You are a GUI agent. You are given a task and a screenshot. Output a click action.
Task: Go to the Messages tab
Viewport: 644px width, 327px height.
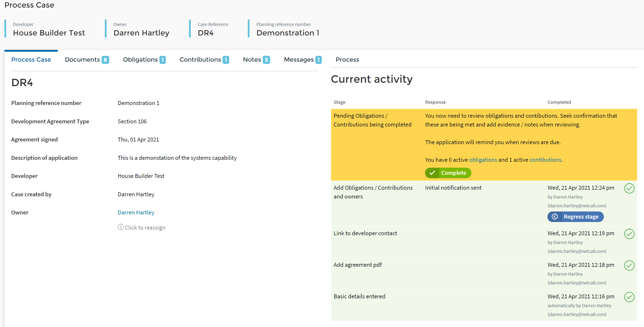(x=298, y=59)
